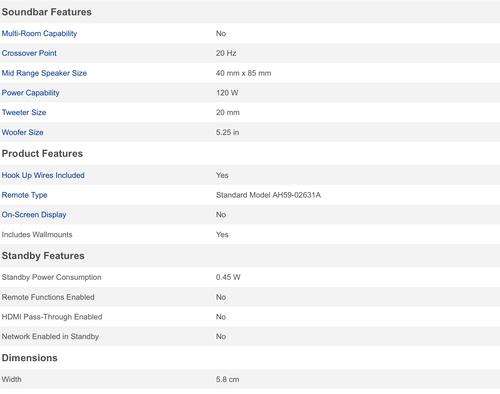The height and width of the screenshot is (394, 500).
Task: Open the Hook Up Wires Included link
Action: [43, 175]
